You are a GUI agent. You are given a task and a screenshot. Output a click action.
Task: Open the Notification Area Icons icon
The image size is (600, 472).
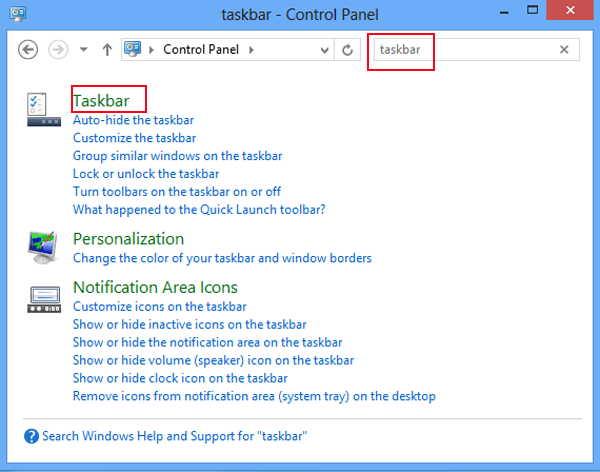44,299
